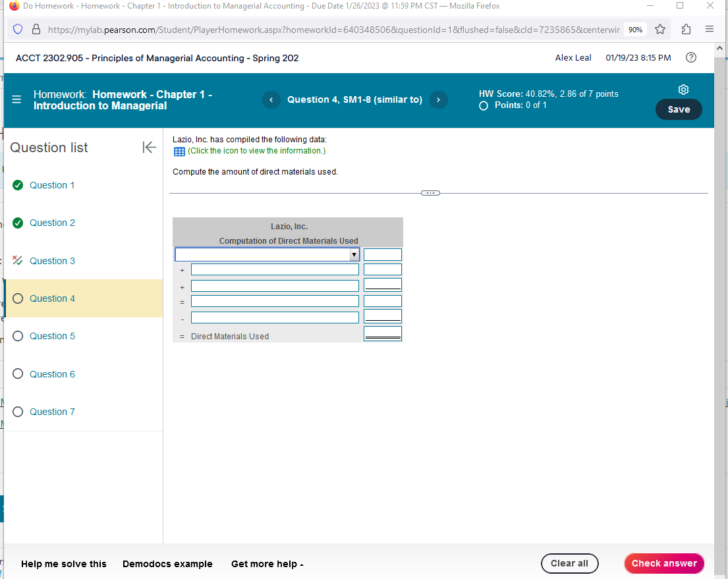Image resolution: width=728 pixels, height=579 pixels.
Task: Open the homework hamburger menu
Action: 16,100
